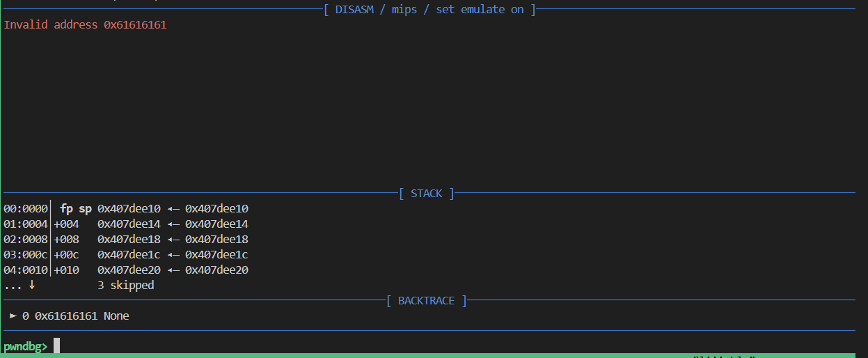Click the text cursor block after pwndbg prompt
The height and width of the screenshot is (358, 868).
tap(57, 345)
